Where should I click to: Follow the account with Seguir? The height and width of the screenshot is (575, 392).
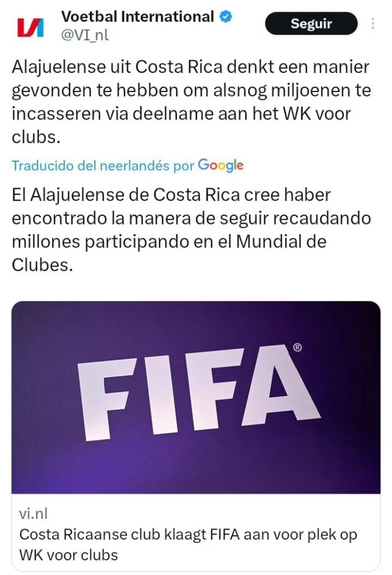point(311,24)
